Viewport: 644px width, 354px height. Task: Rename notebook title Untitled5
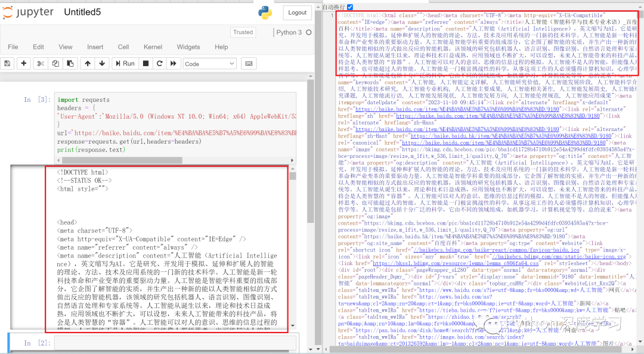[82, 13]
